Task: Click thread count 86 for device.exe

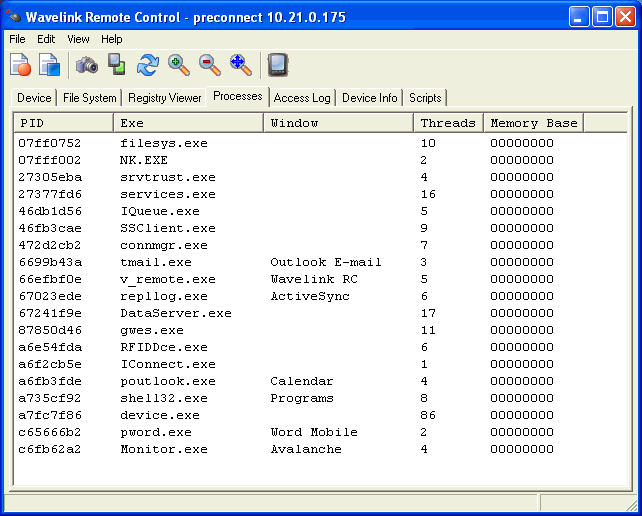Action: coord(428,415)
